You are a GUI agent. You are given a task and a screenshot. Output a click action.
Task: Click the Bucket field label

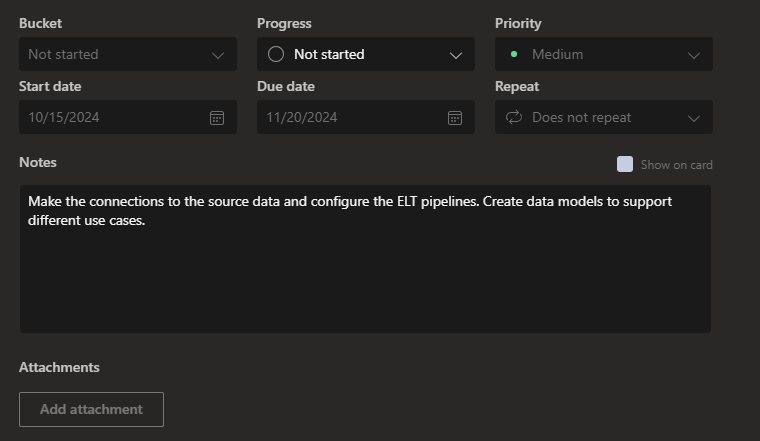40,23
